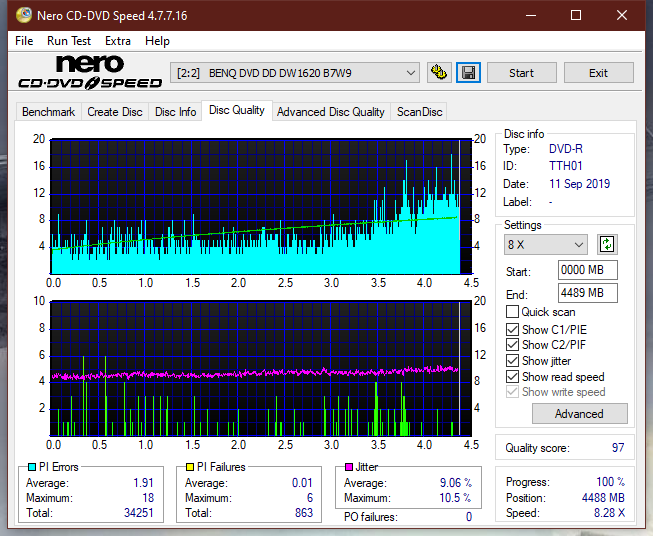Click the Nero app icon in title bar

point(24,15)
